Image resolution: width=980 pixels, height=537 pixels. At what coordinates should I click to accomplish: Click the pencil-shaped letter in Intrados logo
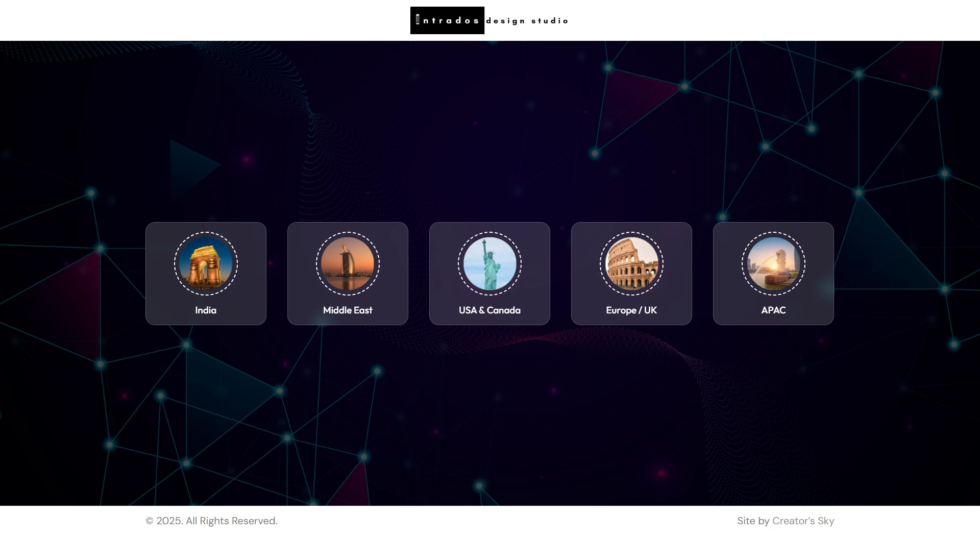[x=418, y=20]
